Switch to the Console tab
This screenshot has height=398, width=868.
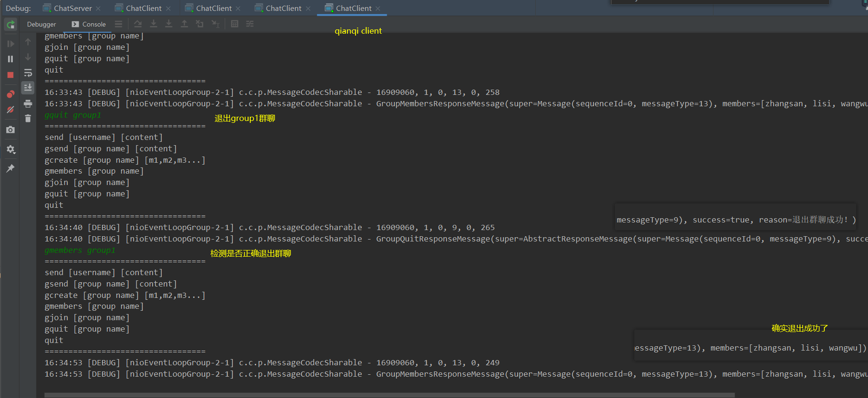pyautogui.click(x=89, y=24)
